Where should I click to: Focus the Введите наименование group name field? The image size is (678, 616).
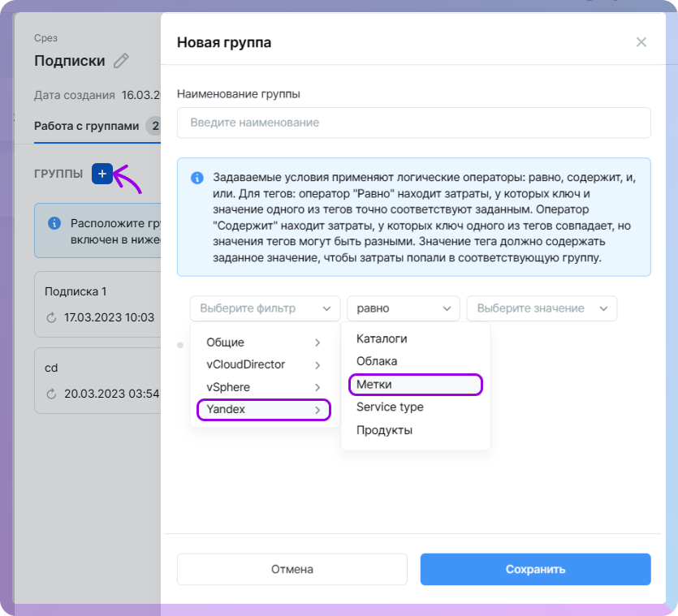click(x=413, y=123)
